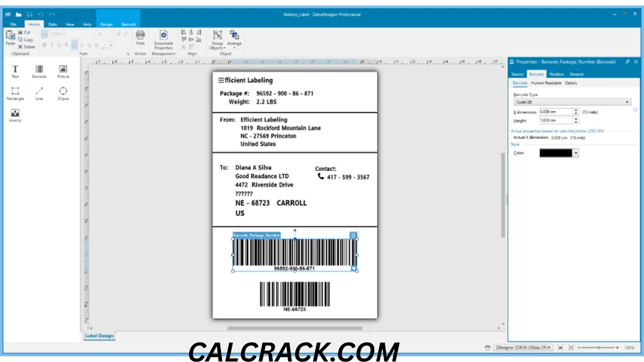This screenshot has width=644, height=362.
Task: Click the vertical scrollbar beside the canvas
Action: click(x=502, y=195)
